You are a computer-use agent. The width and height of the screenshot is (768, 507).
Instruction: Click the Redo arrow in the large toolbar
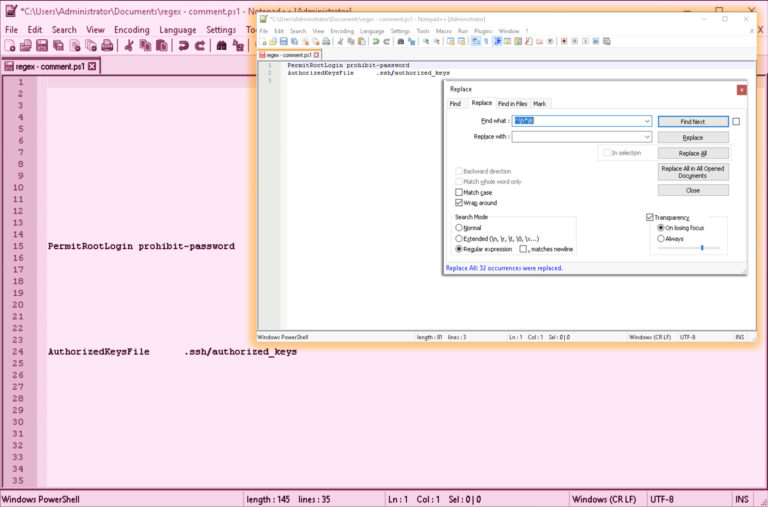coord(199,46)
